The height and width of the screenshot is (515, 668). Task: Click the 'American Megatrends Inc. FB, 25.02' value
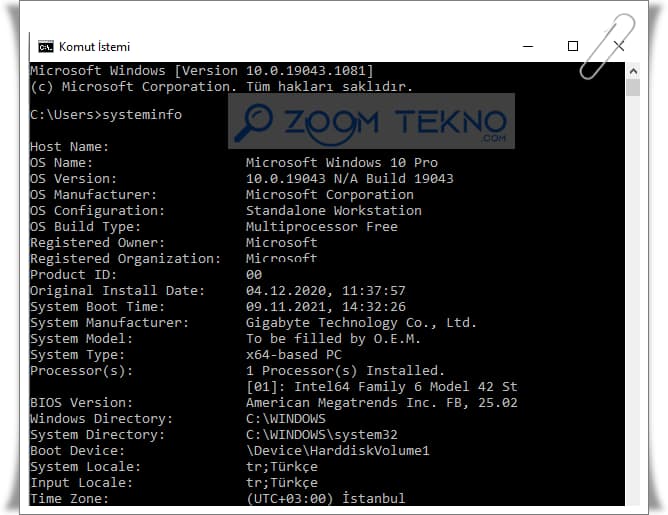382,403
